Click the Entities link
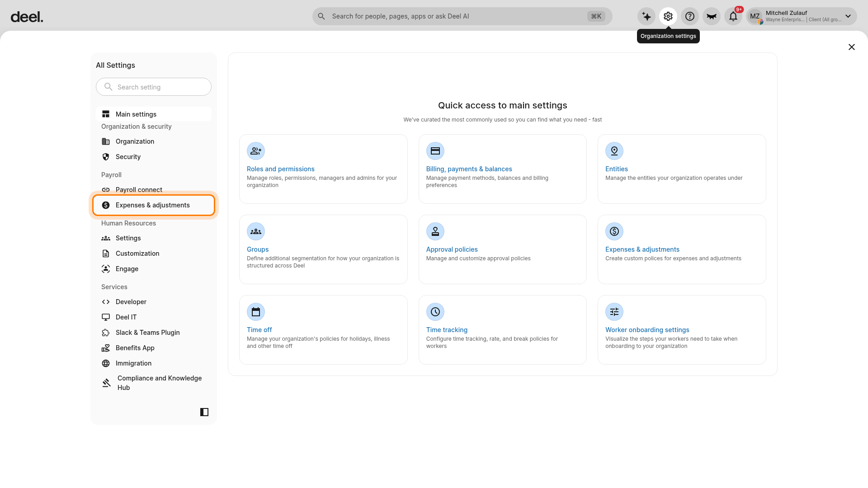Viewport: 868px width, 488px height. tap(616, 169)
